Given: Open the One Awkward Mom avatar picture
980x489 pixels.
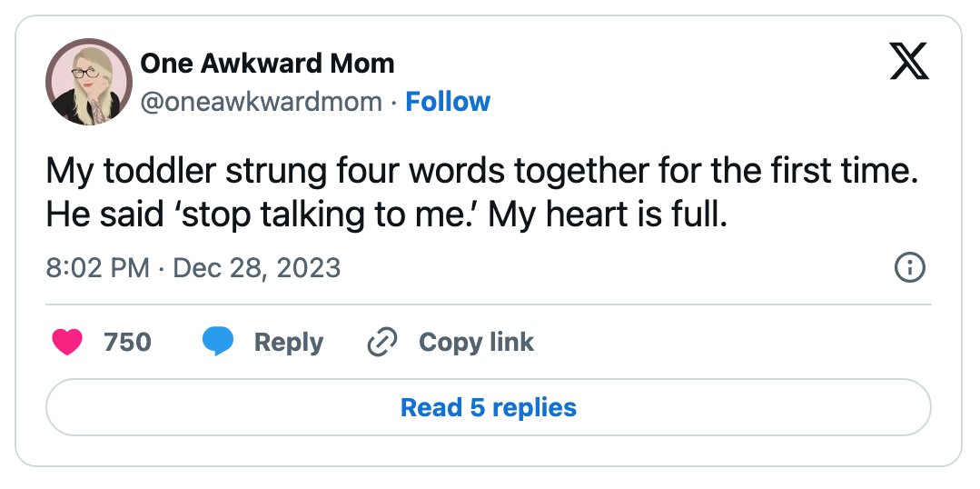Looking at the screenshot, I should 88,82.
